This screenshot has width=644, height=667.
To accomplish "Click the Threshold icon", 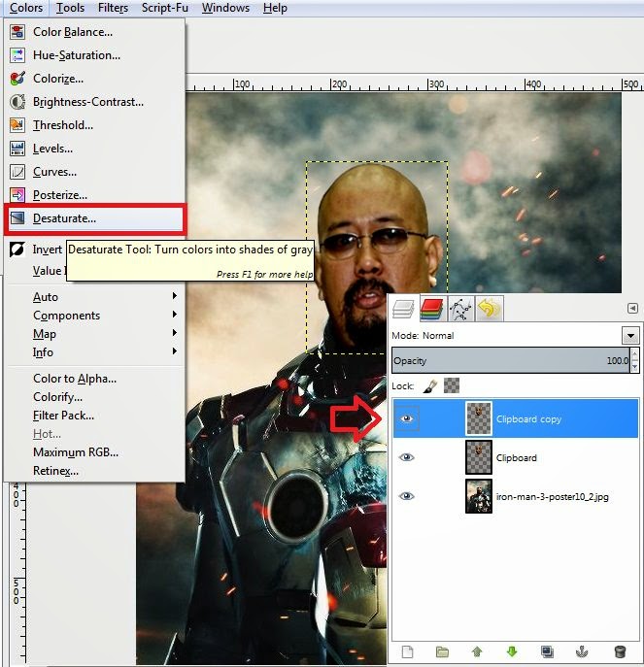I will pos(17,125).
